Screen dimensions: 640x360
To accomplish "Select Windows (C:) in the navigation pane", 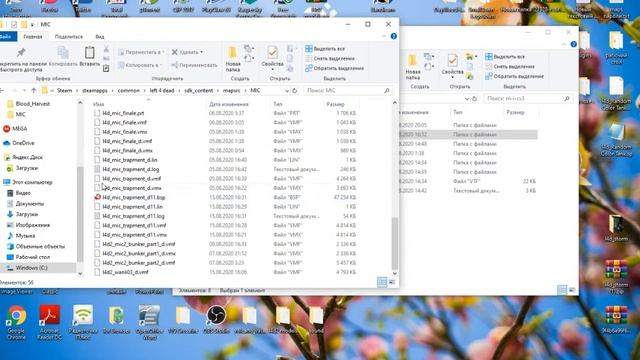I will pos(38,268).
